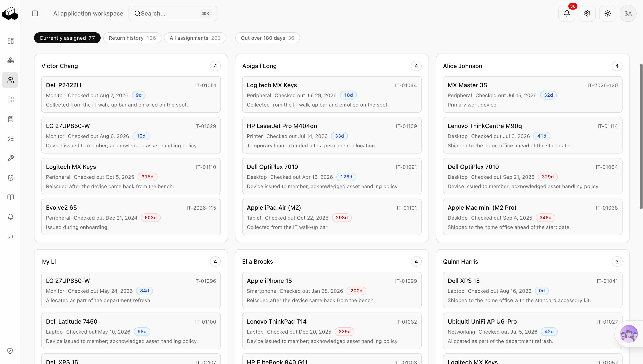
Task: Click the MX Master 3S title
Action: tap(467, 85)
